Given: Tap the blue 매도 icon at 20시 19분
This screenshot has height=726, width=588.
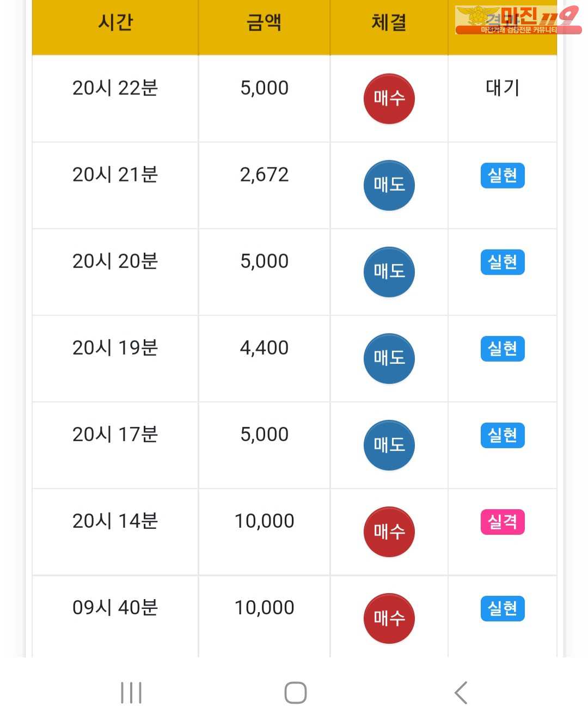Looking at the screenshot, I should click(x=389, y=358).
